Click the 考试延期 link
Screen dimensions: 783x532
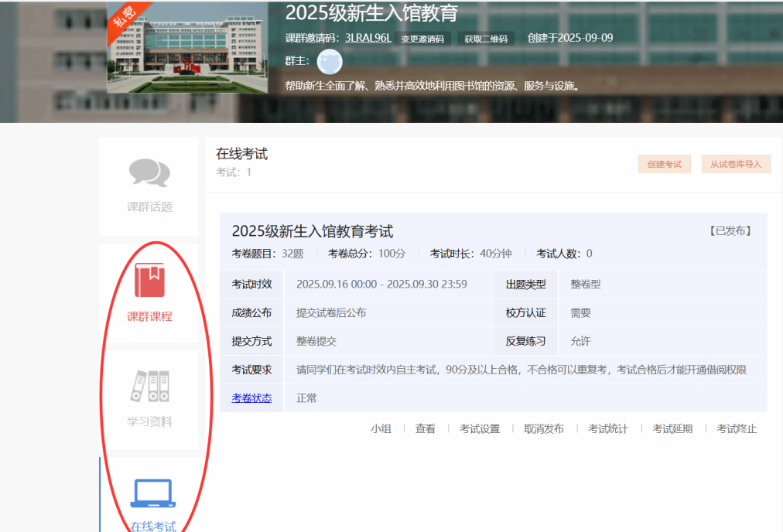point(672,429)
